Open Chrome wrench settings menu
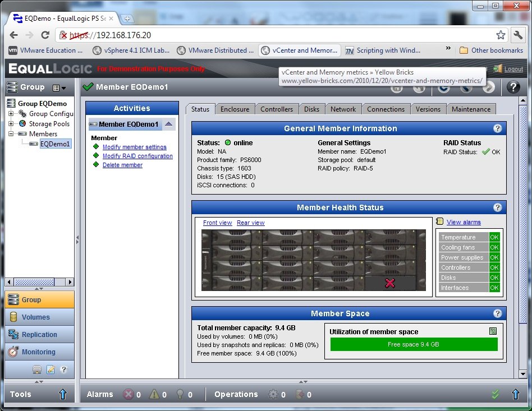The width and height of the screenshot is (532, 411). [x=518, y=35]
